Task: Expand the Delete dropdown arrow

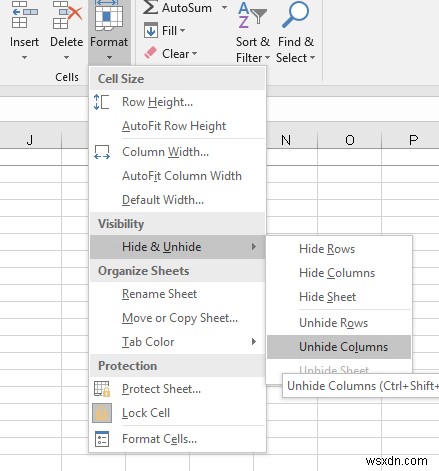Action: click(x=66, y=58)
